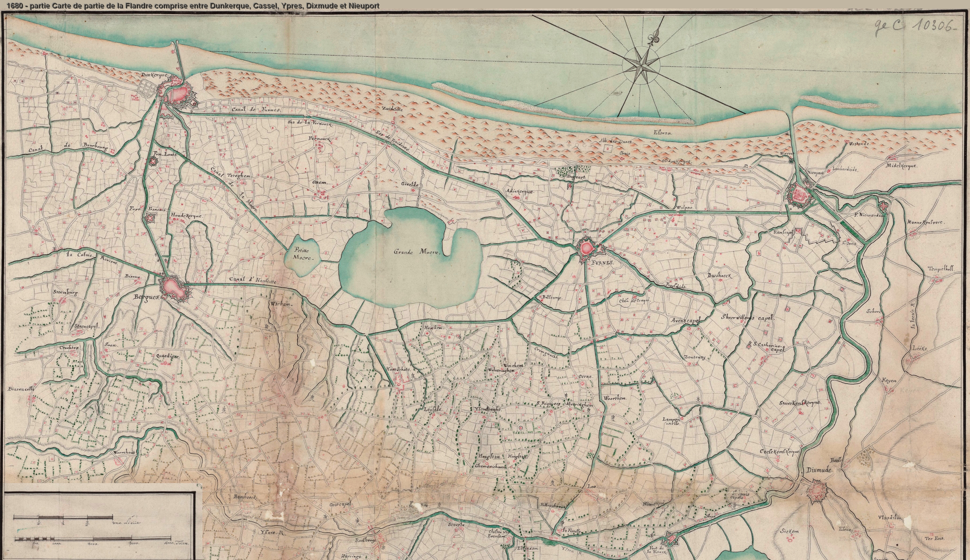Click the "Stuvekenskerque" label
This screenshot has height=560, width=970.
pos(800,403)
